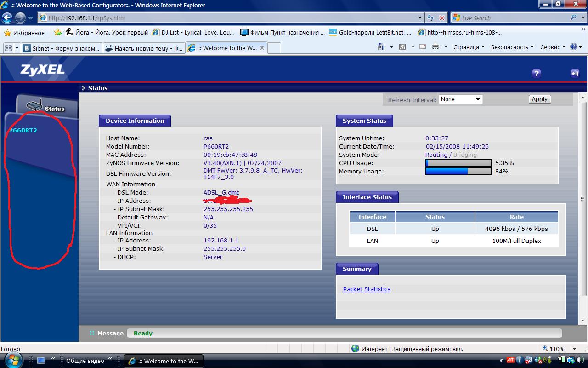Open the Йога. Урок первый favorite link
Screen dimensions: 588x368
click(x=106, y=33)
